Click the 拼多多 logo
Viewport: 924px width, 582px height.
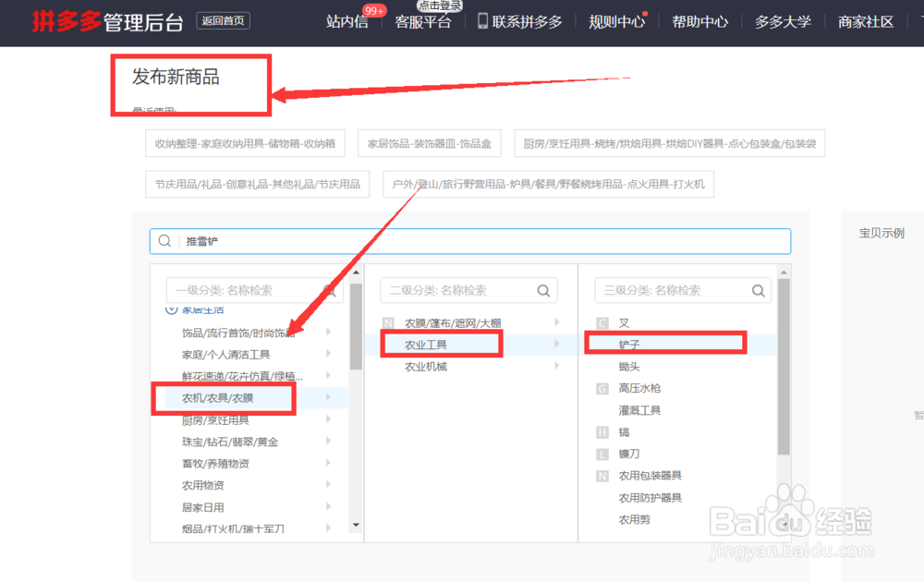[67, 21]
